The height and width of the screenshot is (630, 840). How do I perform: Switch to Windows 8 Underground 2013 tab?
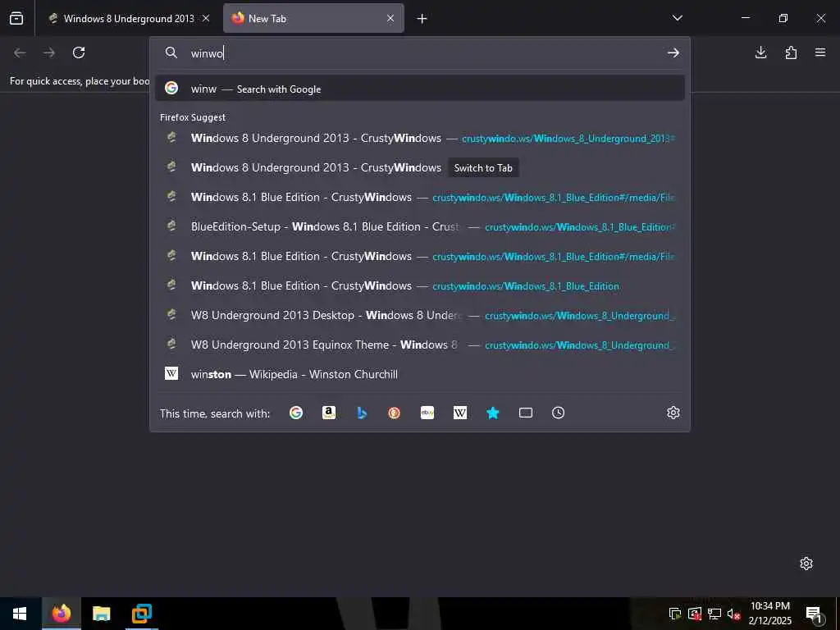129,18
